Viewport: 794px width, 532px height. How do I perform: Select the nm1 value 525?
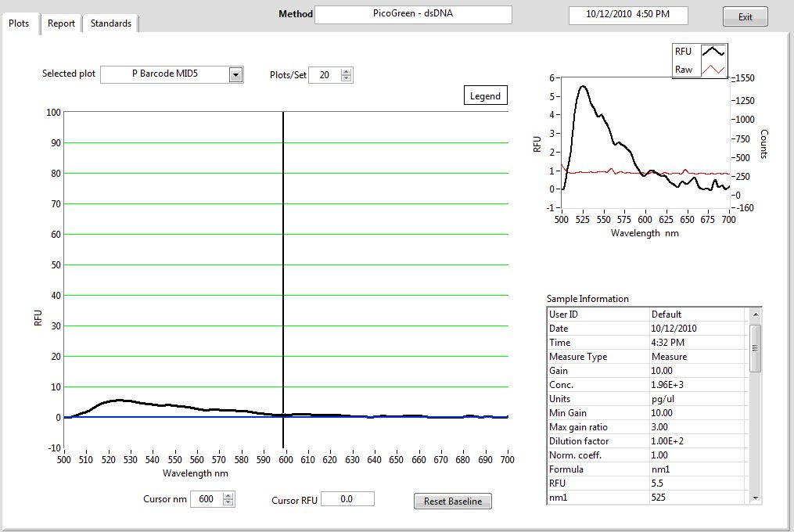tap(659, 498)
